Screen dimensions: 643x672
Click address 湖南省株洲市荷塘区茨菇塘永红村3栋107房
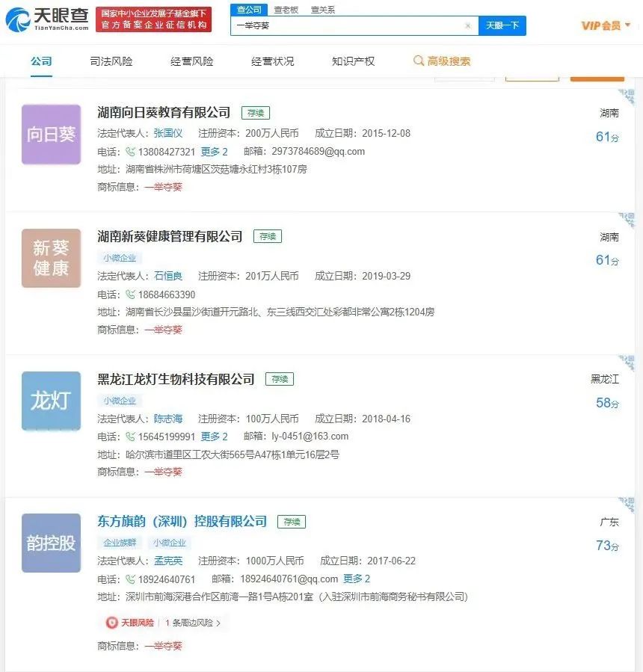(216, 169)
